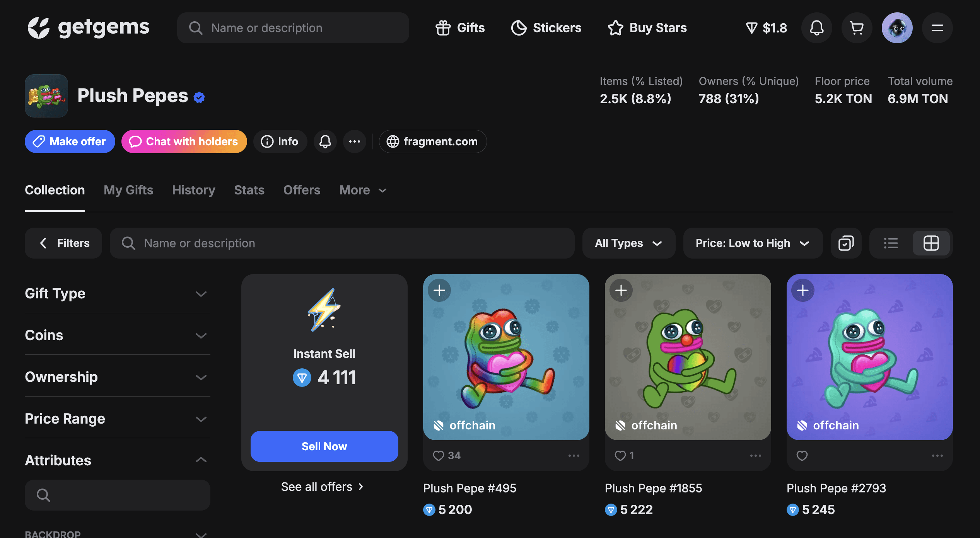This screenshot has width=980, height=538.
Task: Like Plush Pepe #2793 with heart
Action: [x=802, y=456]
